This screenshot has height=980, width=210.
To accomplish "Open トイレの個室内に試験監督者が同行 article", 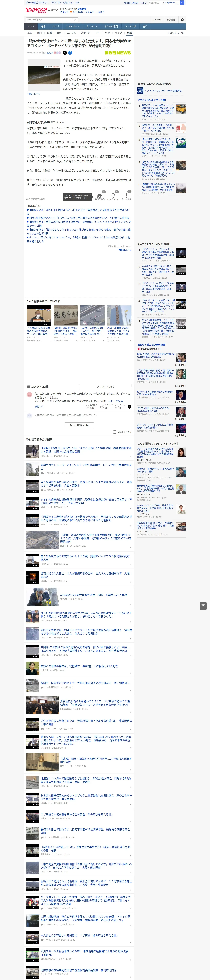I will point(86,501).
